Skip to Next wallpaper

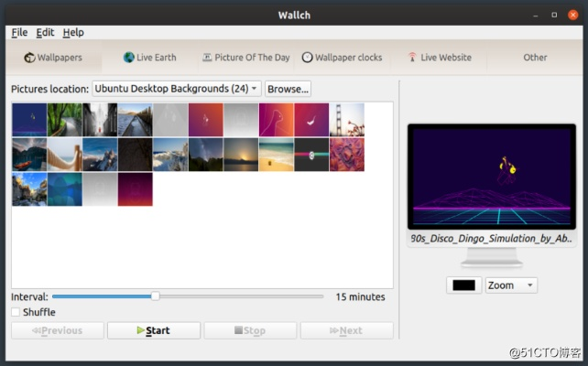pyautogui.click(x=346, y=330)
